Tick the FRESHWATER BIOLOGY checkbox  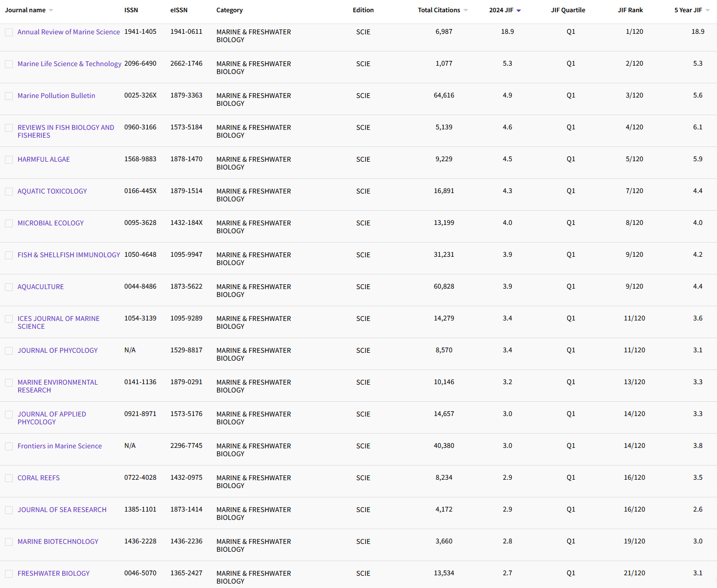tap(9, 574)
